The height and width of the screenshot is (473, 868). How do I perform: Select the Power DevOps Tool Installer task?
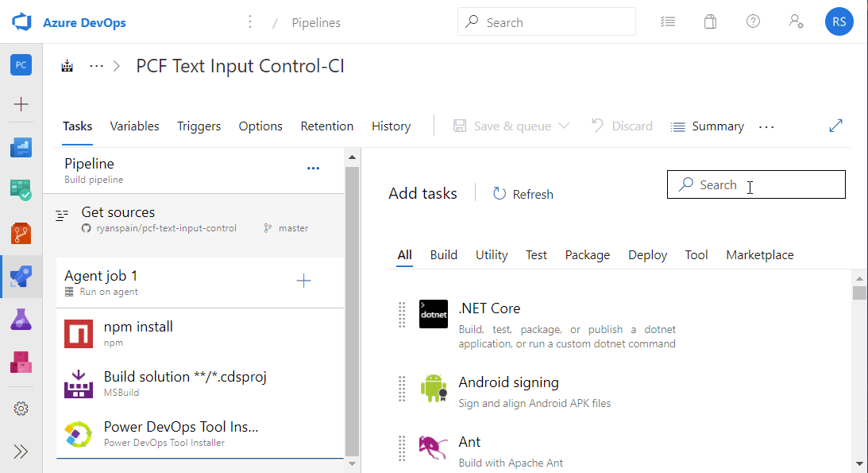pos(200,433)
